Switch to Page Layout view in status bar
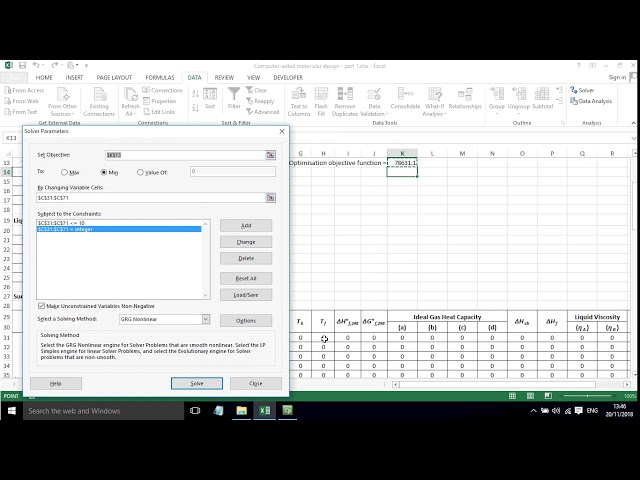 530,396
